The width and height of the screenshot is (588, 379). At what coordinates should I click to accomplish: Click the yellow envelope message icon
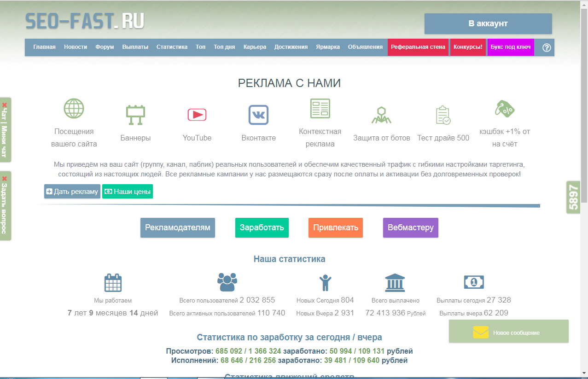tap(481, 332)
